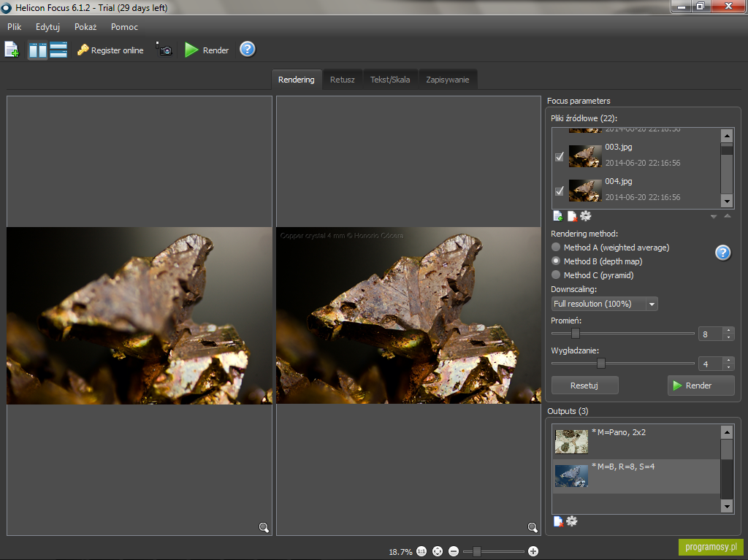Click the Render button in Focus parameters
Viewport: 748px width, 560px height.
pos(701,386)
